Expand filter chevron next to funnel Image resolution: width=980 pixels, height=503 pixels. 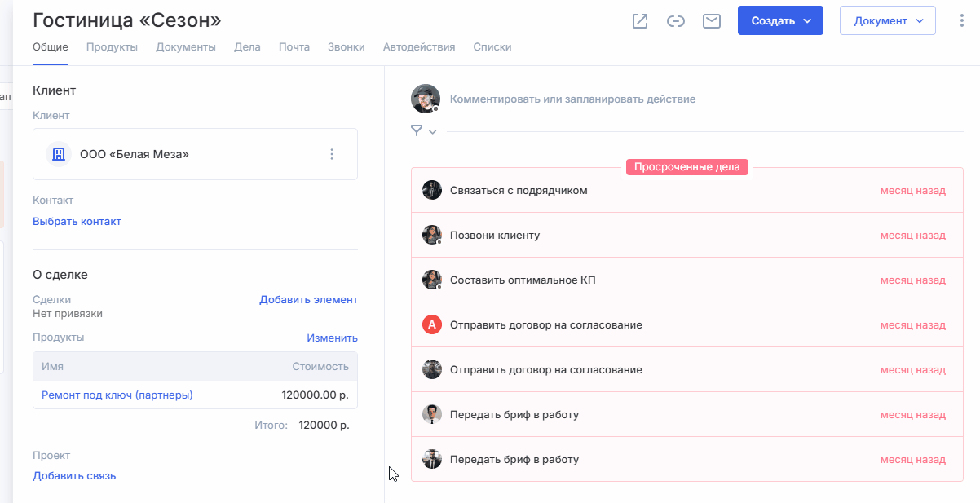coord(433,131)
